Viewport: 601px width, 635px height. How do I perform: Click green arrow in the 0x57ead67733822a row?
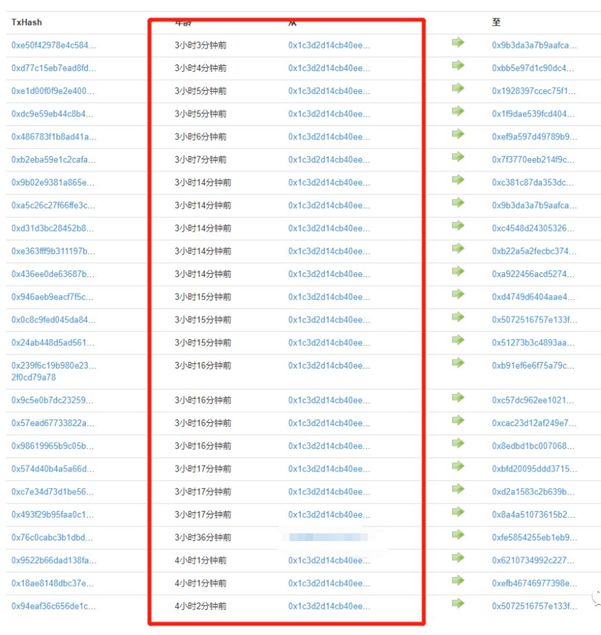coord(458,421)
